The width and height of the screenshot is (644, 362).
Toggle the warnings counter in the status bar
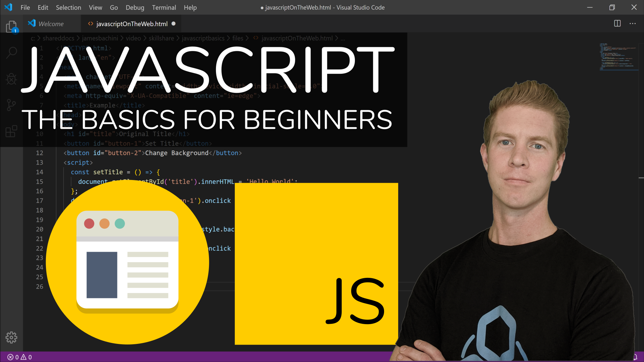tap(27, 357)
